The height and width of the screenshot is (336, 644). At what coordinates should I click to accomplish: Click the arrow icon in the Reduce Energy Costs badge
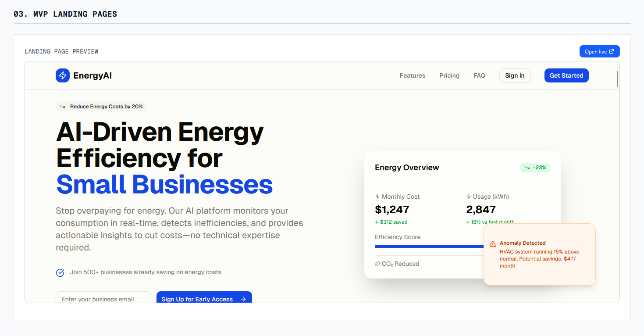63,106
